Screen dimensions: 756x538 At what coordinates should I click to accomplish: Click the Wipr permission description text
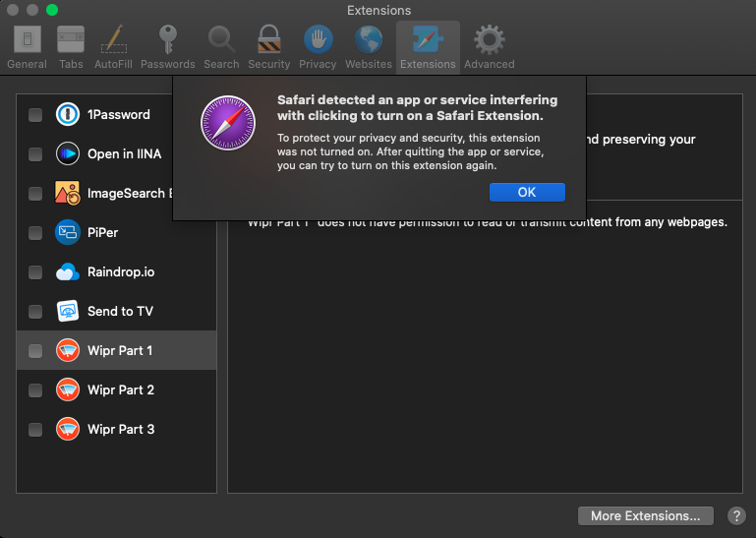488,223
